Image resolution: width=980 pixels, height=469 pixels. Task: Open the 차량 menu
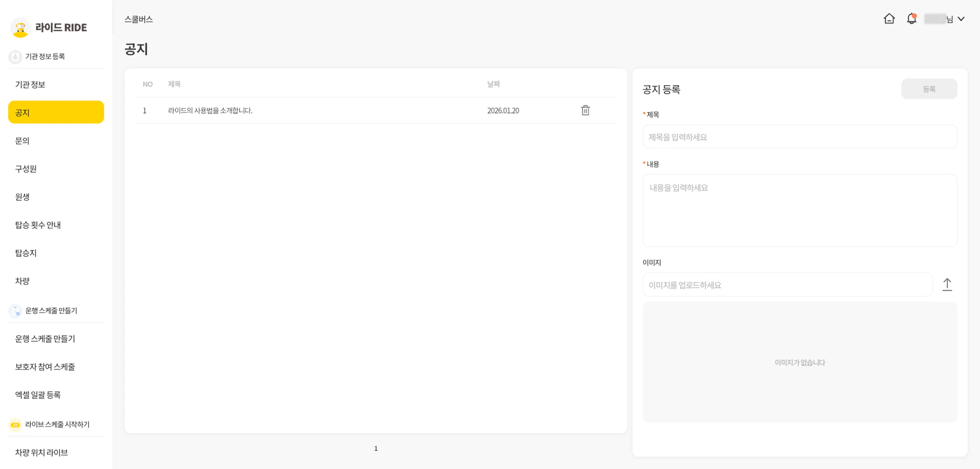coord(22,281)
